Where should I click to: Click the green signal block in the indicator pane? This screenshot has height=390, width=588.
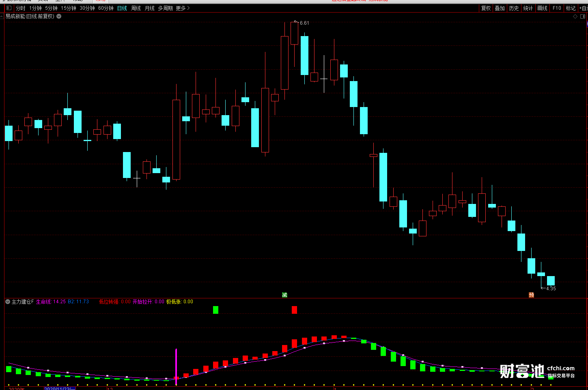215,310
